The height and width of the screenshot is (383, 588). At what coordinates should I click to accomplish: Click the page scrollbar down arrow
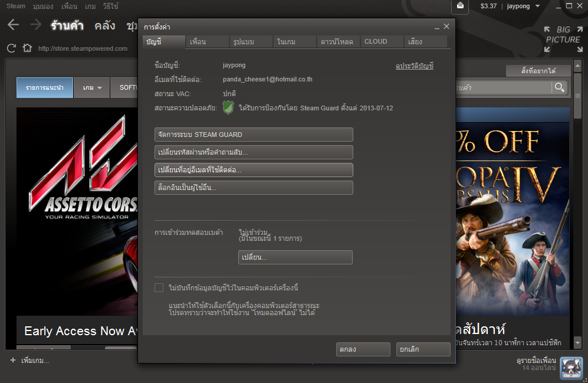[577, 342]
